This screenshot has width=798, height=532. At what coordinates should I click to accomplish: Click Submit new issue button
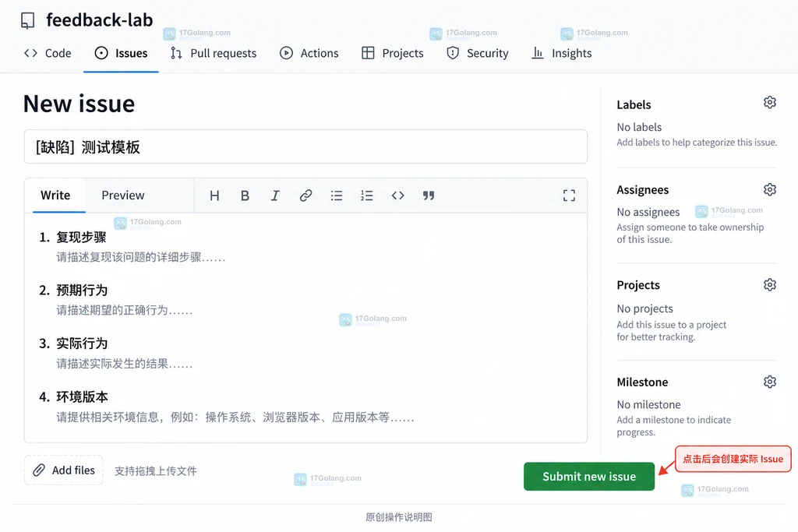(x=589, y=477)
